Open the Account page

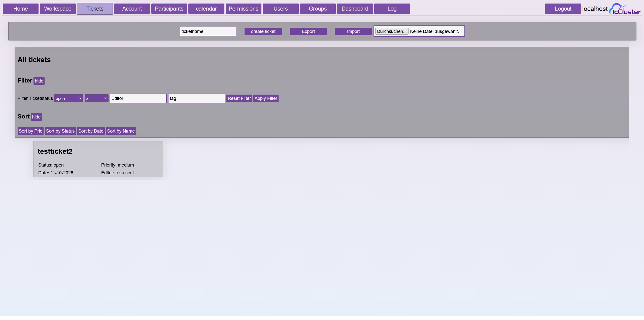pos(132,9)
